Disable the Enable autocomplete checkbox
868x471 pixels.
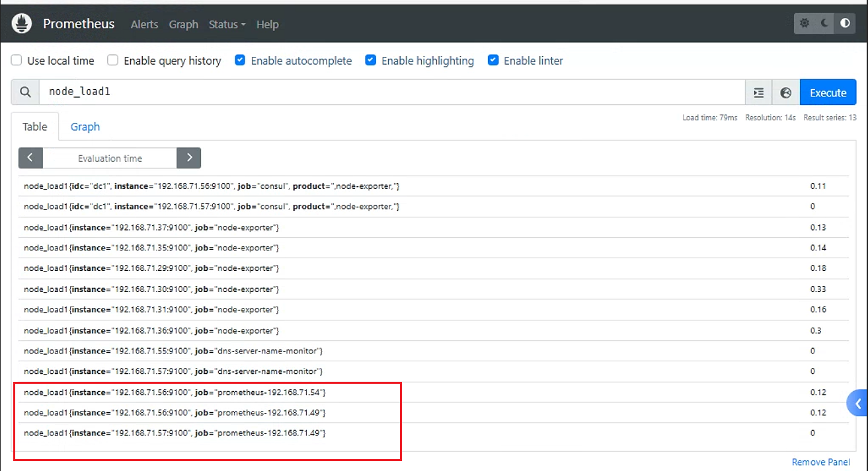[240, 60]
